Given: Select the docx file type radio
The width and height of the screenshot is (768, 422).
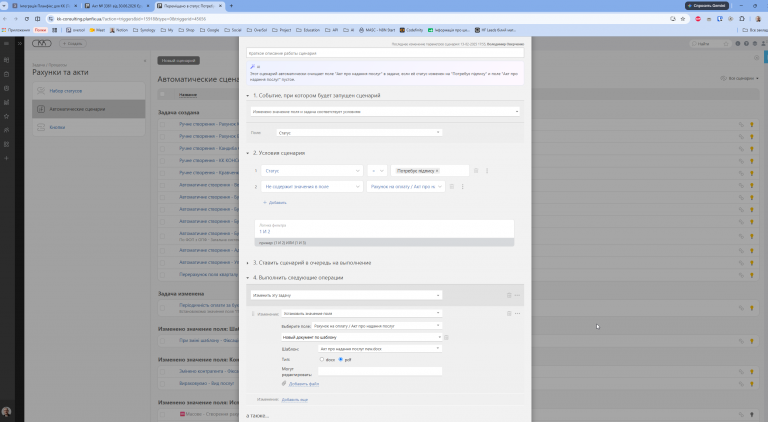Looking at the screenshot, I should (x=322, y=359).
